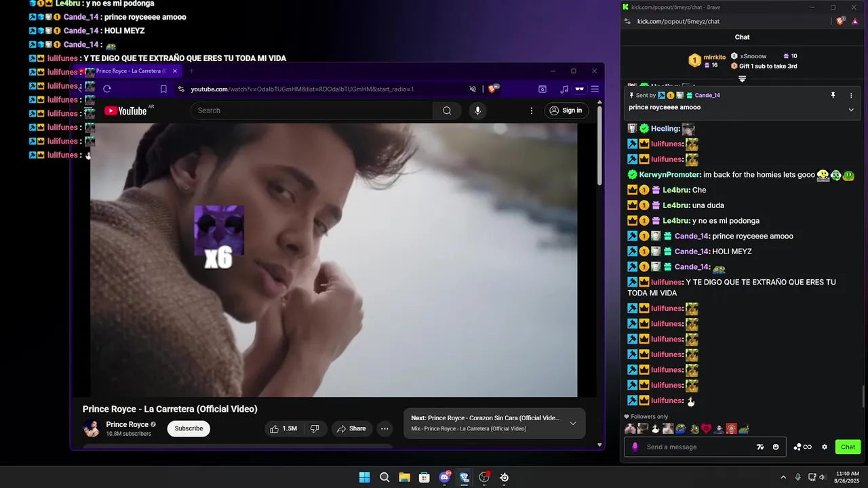Open Brave Shields in YouTube window
868x488 pixels.
[494, 89]
